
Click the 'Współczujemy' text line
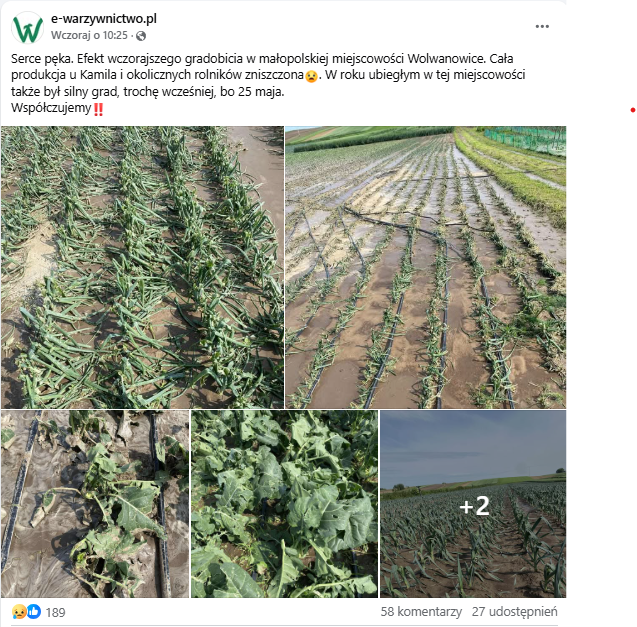[x=51, y=108]
